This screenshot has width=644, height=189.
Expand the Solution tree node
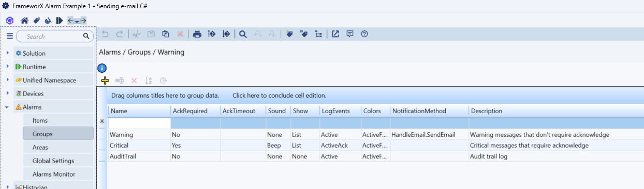[7, 53]
